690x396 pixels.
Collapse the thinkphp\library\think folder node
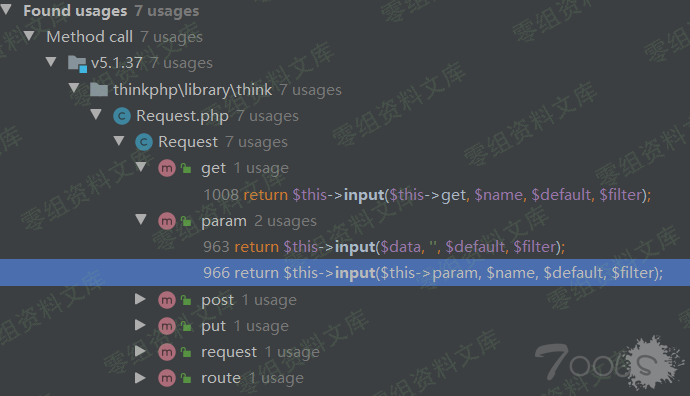74,88
